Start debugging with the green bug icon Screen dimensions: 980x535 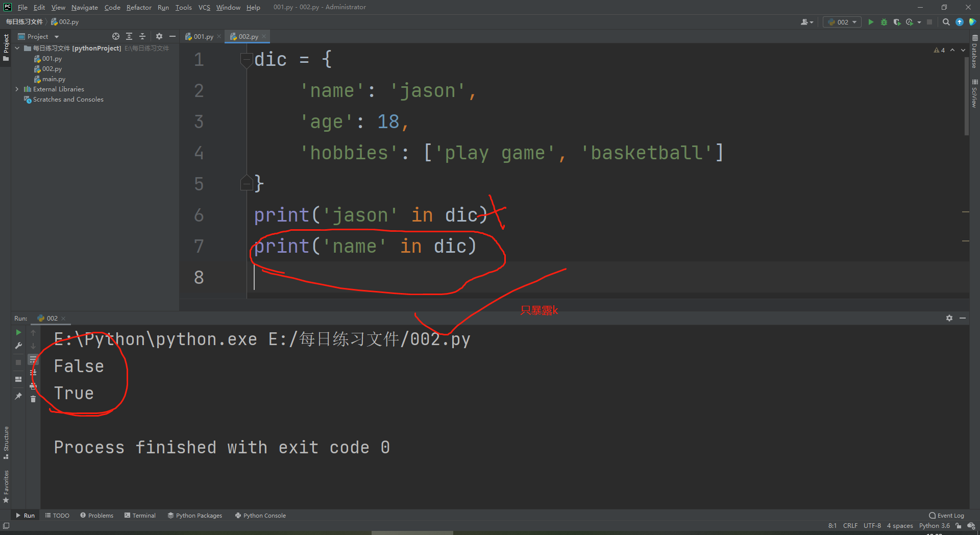884,22
